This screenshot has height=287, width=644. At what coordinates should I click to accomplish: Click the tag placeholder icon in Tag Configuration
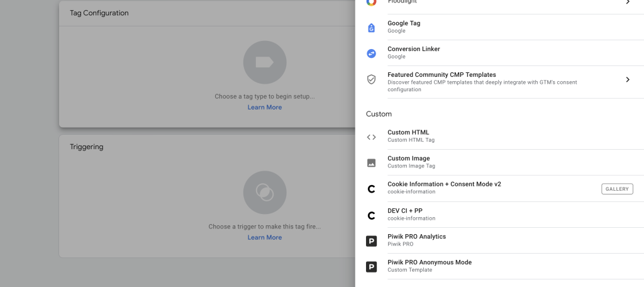pos(265,62)
